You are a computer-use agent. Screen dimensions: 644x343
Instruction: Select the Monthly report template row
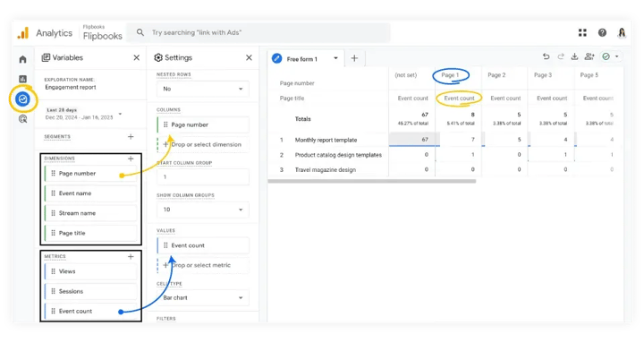click(326, 141)
